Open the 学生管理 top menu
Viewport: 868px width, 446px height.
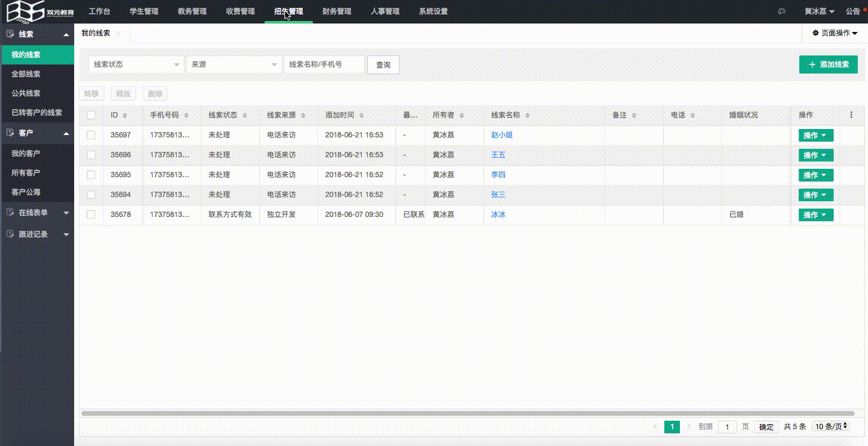[144, 11]
